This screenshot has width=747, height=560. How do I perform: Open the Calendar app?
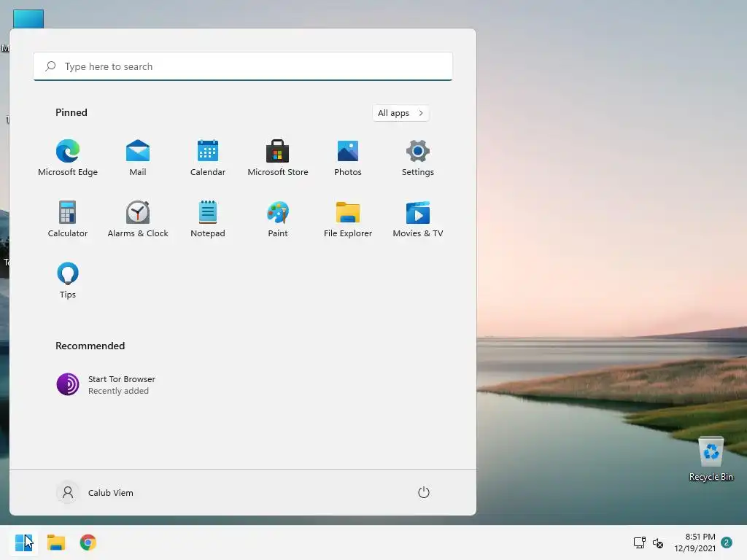click(208, 158)
